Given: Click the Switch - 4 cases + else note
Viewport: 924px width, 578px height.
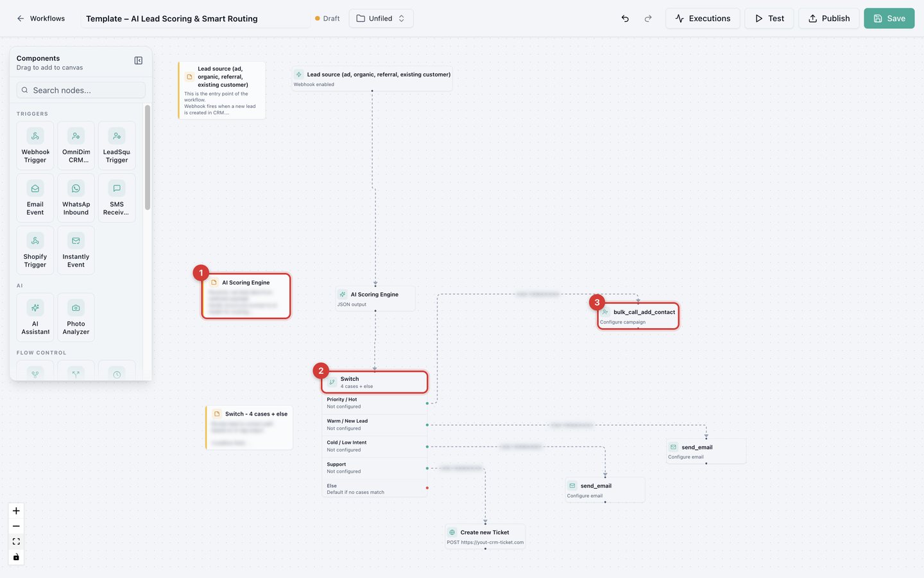Looking at the screenshot, I should 250,428.
